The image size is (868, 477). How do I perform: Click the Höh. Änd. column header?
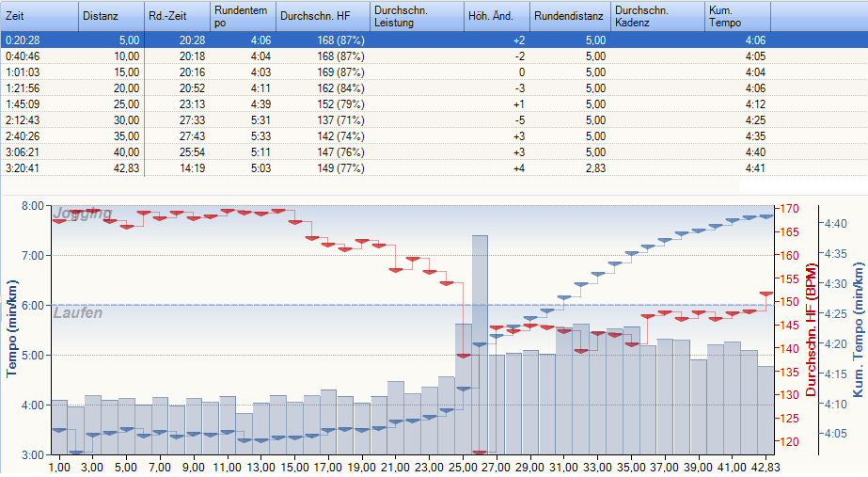pyautogui.click(x=497, y=16)
